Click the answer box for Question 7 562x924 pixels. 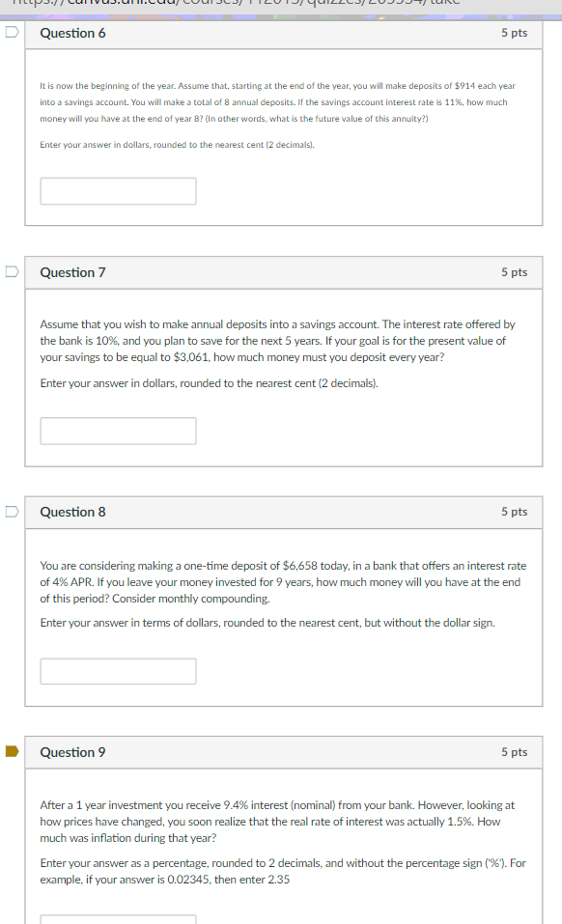tap(118, 431)
